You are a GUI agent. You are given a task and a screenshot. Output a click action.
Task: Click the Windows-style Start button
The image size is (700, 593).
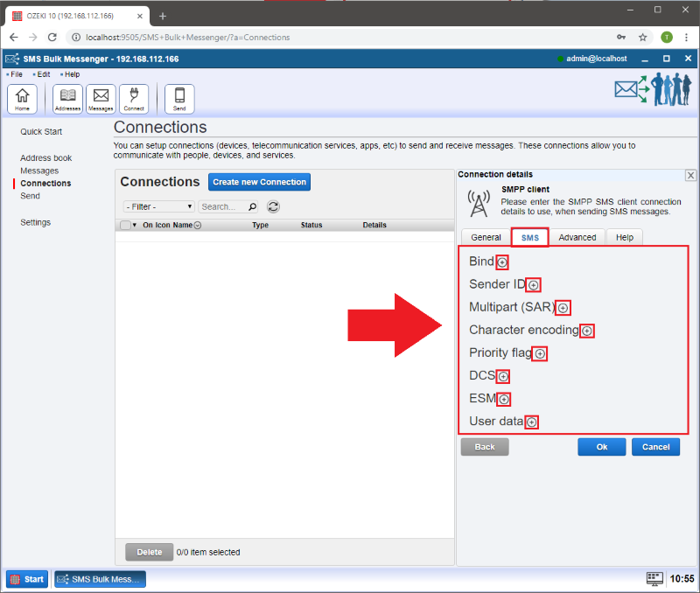tap(27, 579)
